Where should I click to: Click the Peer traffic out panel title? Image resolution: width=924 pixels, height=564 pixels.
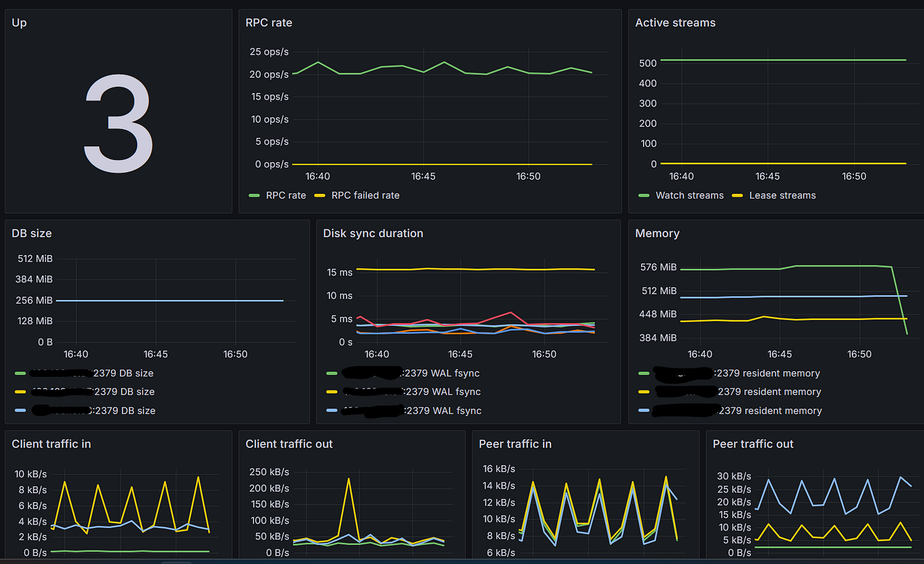pyautogui.click(x=753, y=444)
